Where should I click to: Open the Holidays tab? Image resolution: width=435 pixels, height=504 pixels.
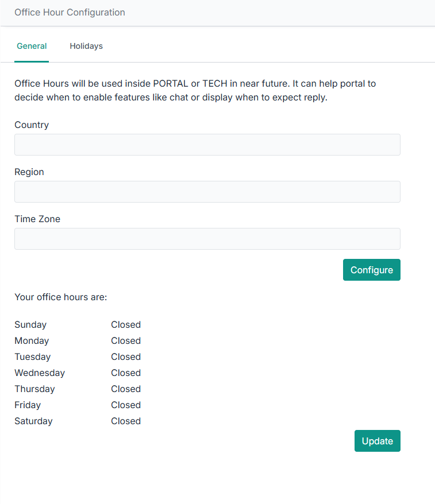tap(86, 46)
